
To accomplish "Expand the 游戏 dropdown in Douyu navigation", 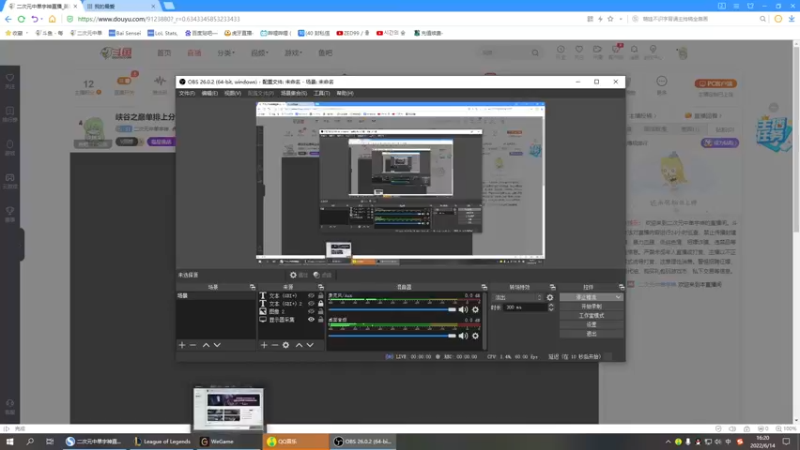I will (x=293, y=53).
